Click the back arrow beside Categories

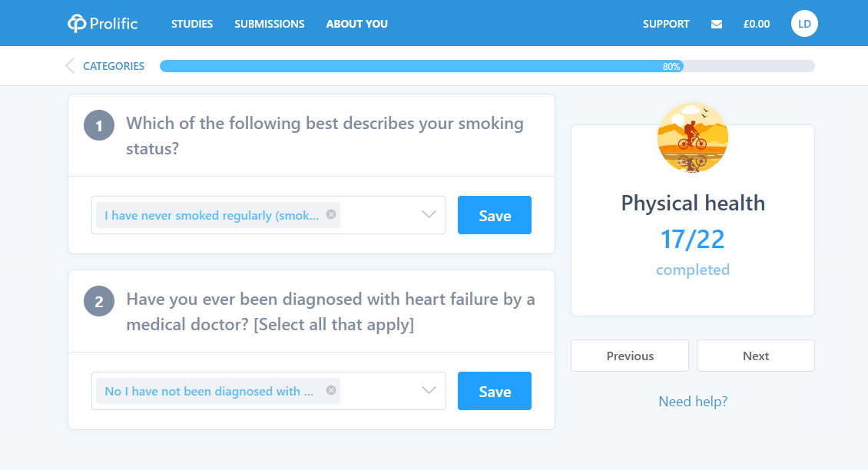[70, 66]
